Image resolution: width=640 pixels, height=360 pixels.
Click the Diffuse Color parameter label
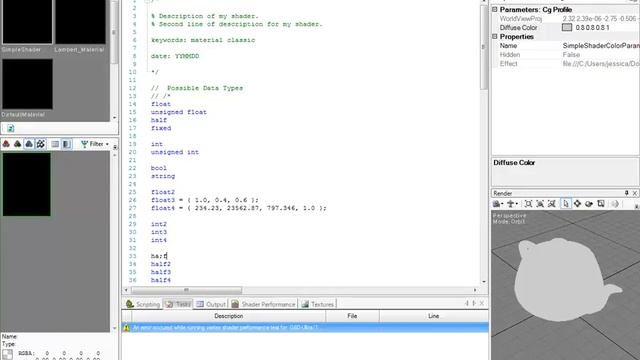(518, 27)
